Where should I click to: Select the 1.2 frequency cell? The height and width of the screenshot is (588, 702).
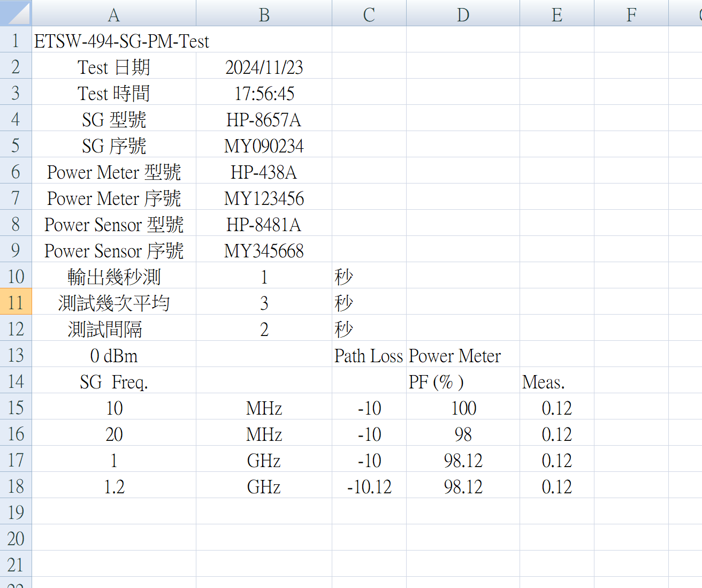click(114, 487)
